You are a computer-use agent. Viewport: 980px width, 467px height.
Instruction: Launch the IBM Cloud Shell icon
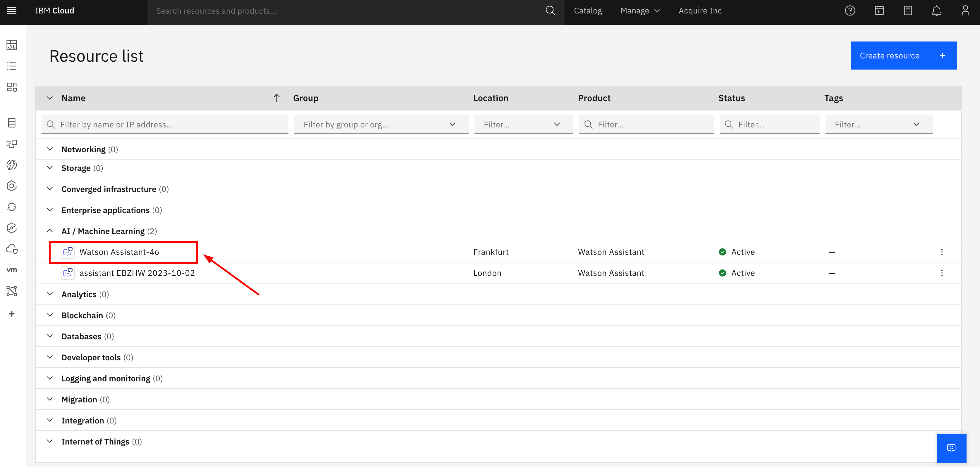tap(879, 11)
